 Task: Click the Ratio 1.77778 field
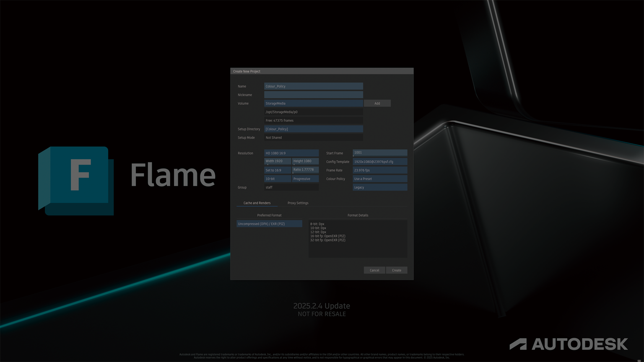click(x=305, y=170)
